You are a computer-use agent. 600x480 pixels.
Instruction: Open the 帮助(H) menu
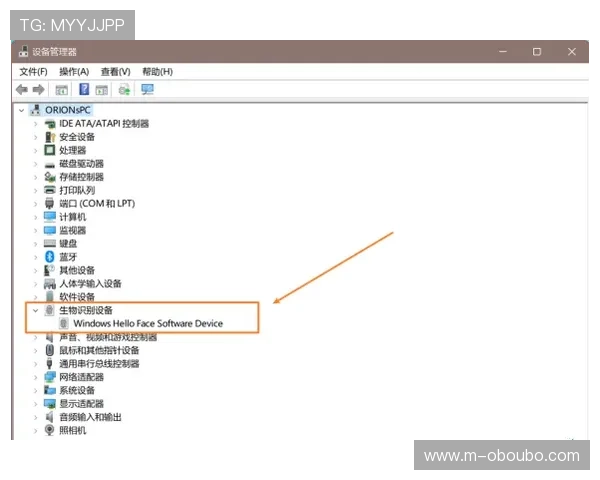(158, 72)
